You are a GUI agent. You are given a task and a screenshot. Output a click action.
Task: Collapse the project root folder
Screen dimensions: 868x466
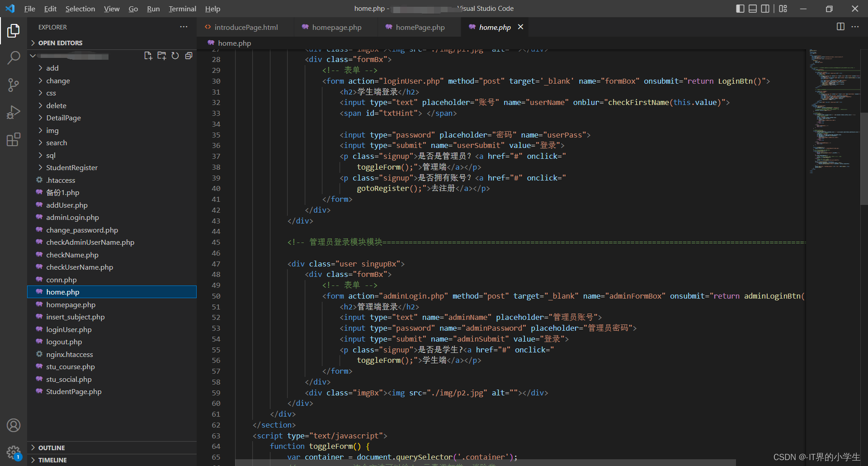coord(33,56)
